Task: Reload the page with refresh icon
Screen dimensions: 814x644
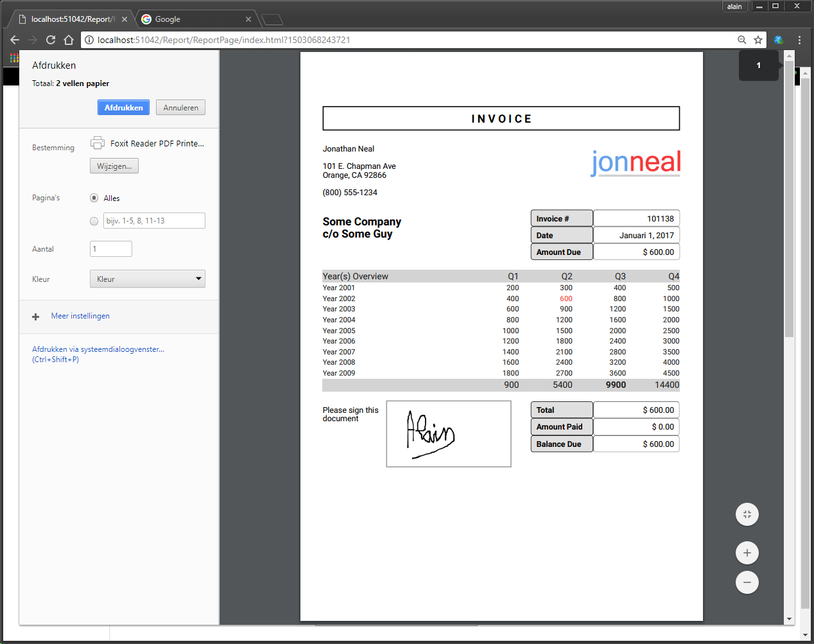Action: pos(51,40)
